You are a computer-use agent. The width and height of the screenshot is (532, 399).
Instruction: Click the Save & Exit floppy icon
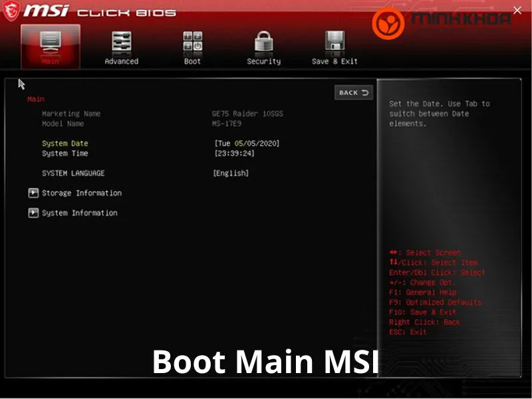coord(334,42)
